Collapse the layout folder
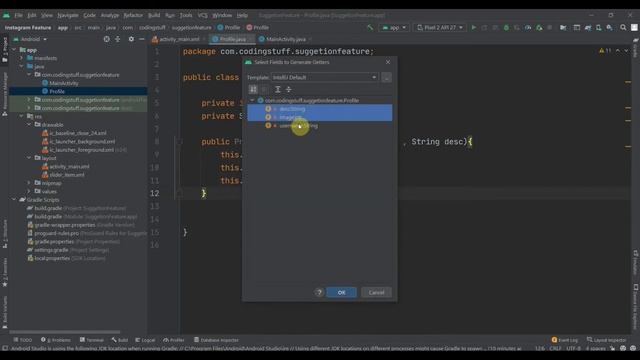Image resolution: width=640 pixels, height=360 pixels. pyautogui.click(x=29, y=158)
